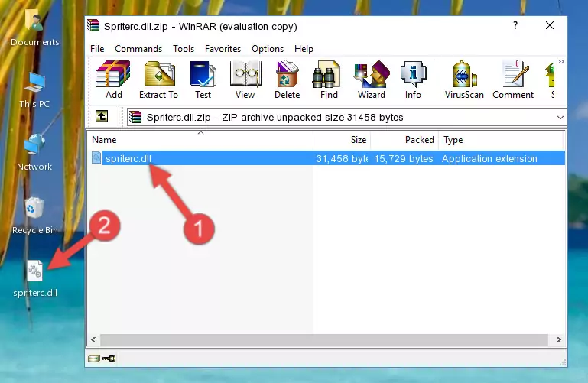Open the archive Comment tool
The width and height of the screenshot is (588, 383).
pyautogui.click(x=513, y=80)
